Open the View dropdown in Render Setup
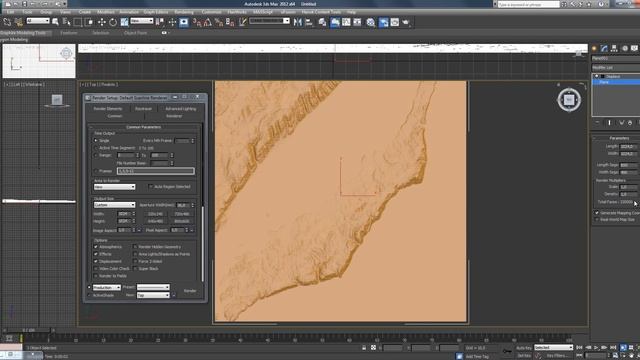 [x=153, y=295]
